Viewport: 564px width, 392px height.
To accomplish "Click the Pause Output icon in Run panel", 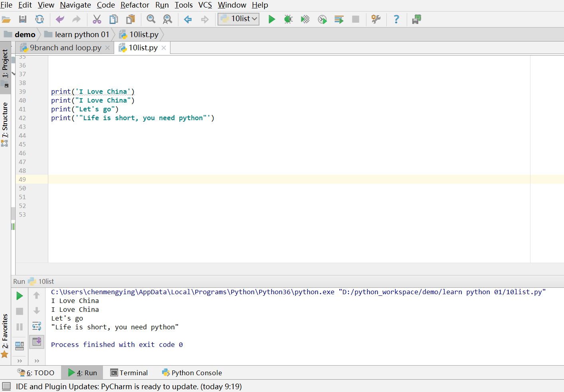I will [x=20, y=327].
